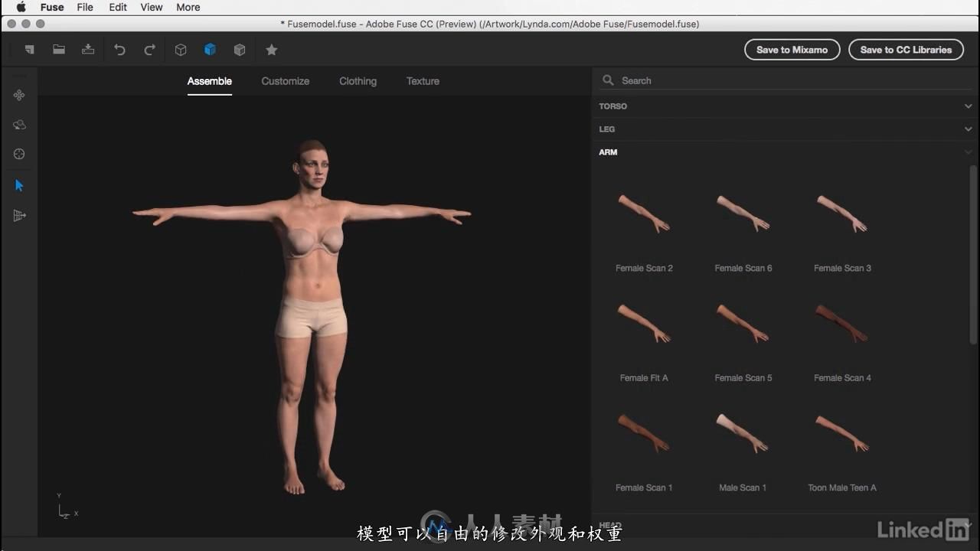Viewport: 980px width, 551px height.
Task: Expand the TORSO section chevron
Action: (x=968, y=106)
